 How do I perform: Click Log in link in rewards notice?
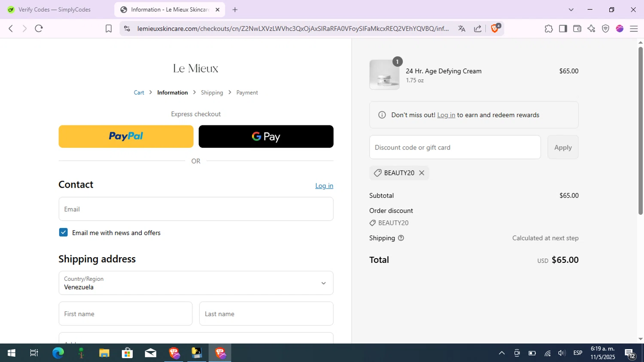(446, 115)
